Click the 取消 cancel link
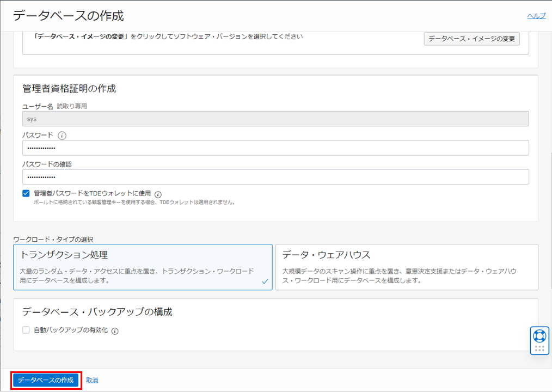The width and height of the screenshot is (552, 392). point(92,380)
